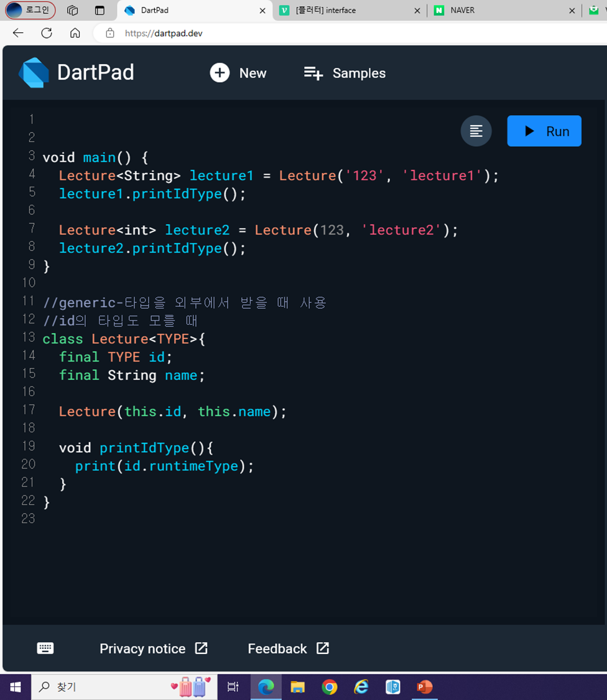This screenshot has width=607, height=700.
Task: Reload the page with refresh icon
Action: coord(47,32)
